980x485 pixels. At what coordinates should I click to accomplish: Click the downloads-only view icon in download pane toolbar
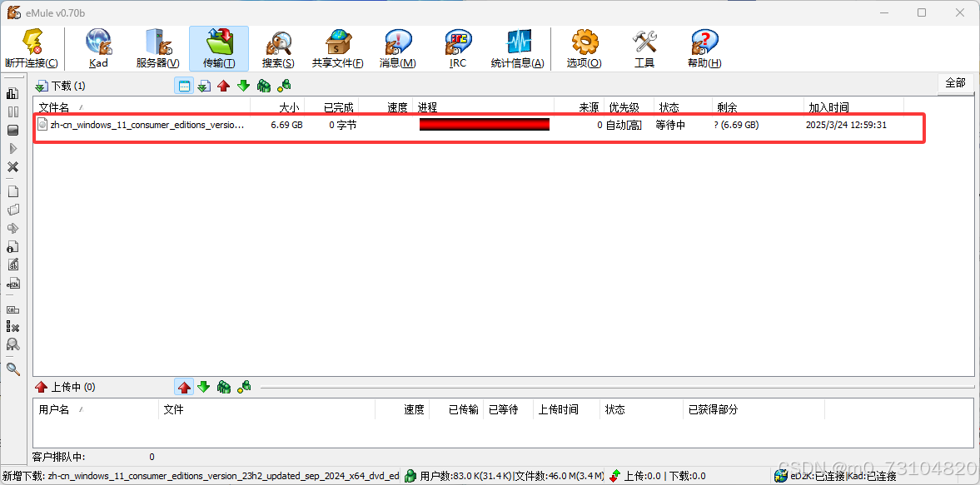point(204,87)
